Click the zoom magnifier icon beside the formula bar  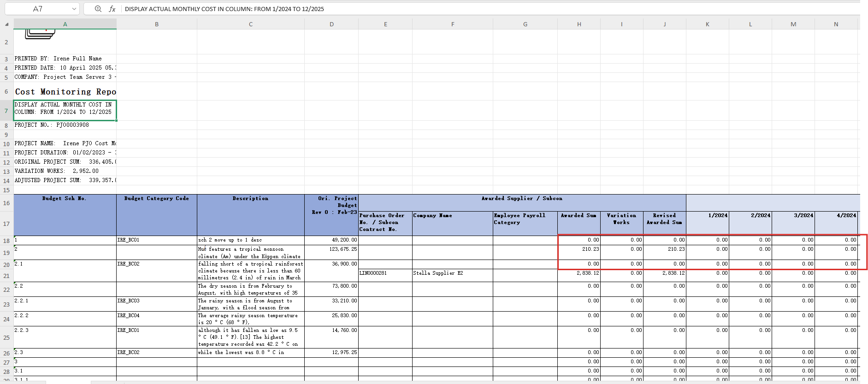coord(98,9)
